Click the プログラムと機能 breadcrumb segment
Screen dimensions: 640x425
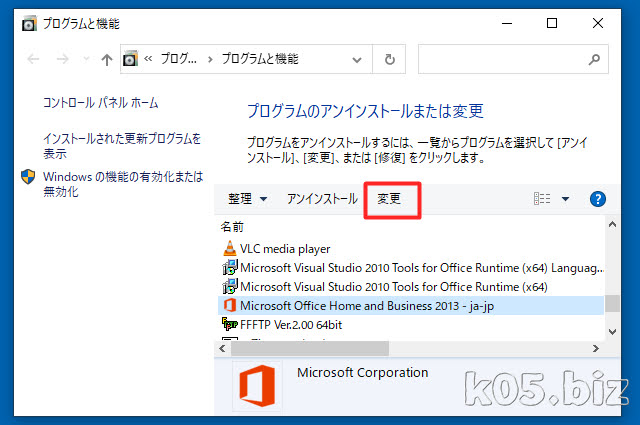pyautogui.click(x=260, y=59)
